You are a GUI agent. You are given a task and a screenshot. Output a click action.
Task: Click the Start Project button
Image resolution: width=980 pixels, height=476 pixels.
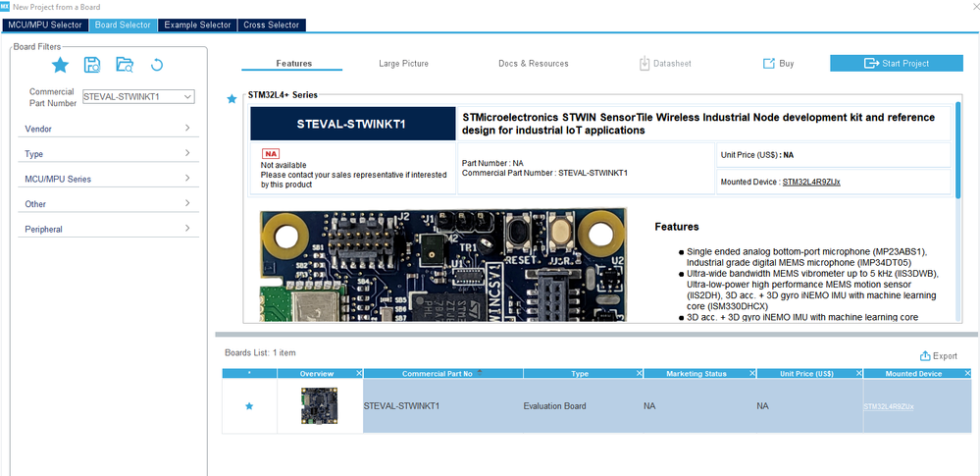(x=897, y=63)
